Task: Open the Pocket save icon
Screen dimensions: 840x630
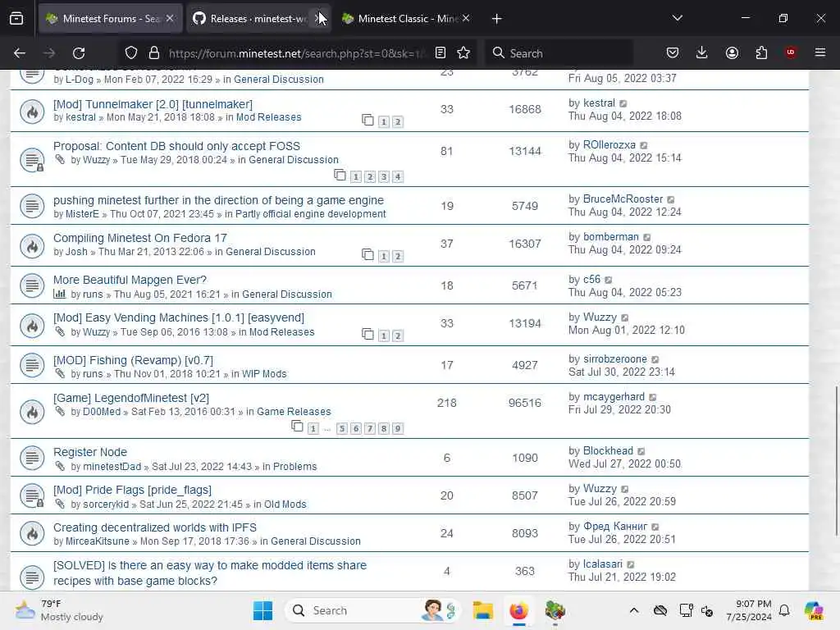Action: pos(673,52)
